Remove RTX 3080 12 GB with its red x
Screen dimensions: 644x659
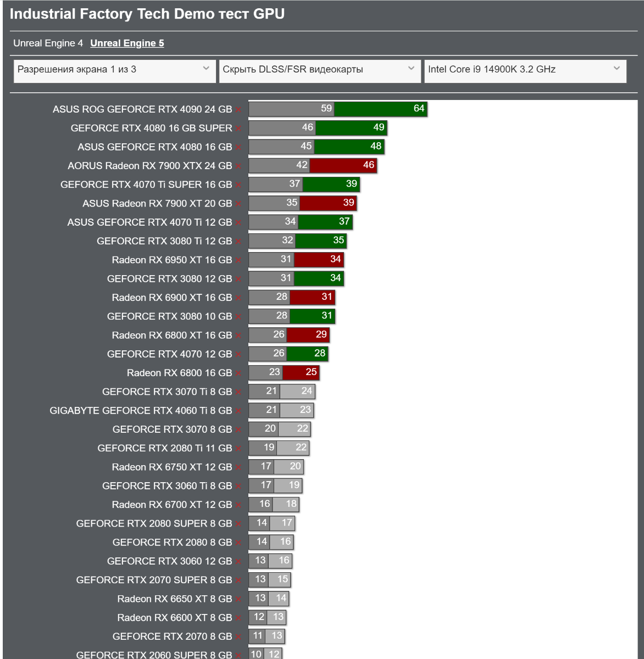[x=239, y=280]
